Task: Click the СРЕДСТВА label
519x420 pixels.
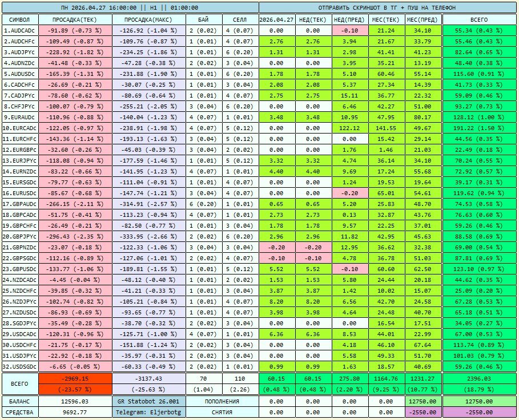Action: tap(20, 413)
